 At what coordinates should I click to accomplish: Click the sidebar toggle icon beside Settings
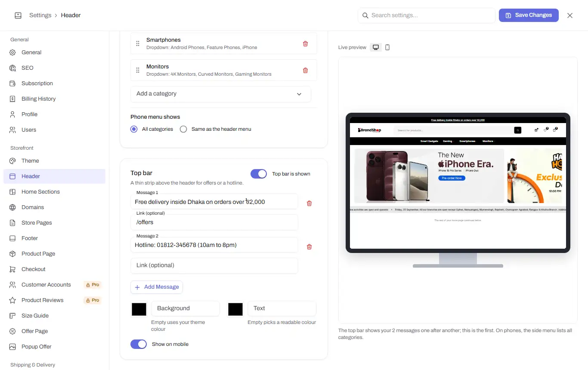pos(18,15)
